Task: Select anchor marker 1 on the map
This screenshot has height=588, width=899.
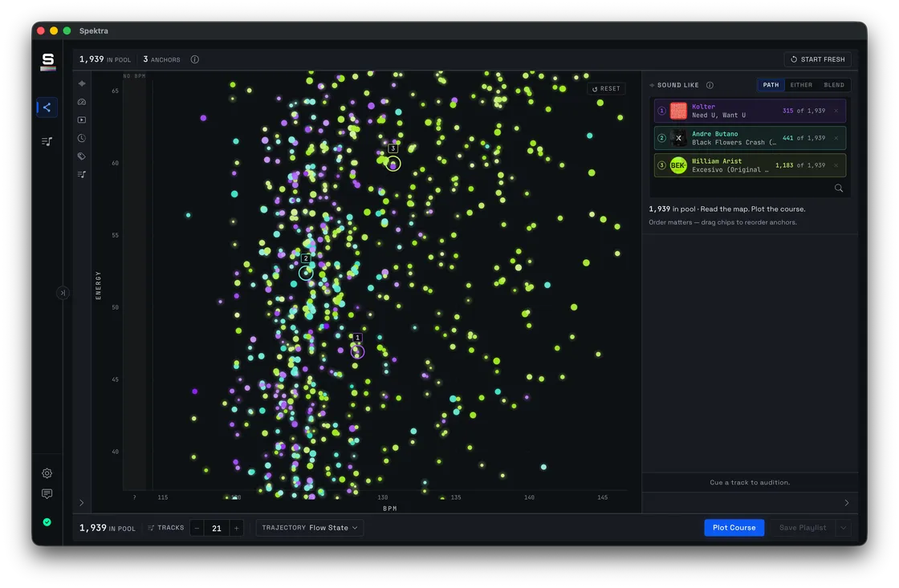Action: coord(357,351)
